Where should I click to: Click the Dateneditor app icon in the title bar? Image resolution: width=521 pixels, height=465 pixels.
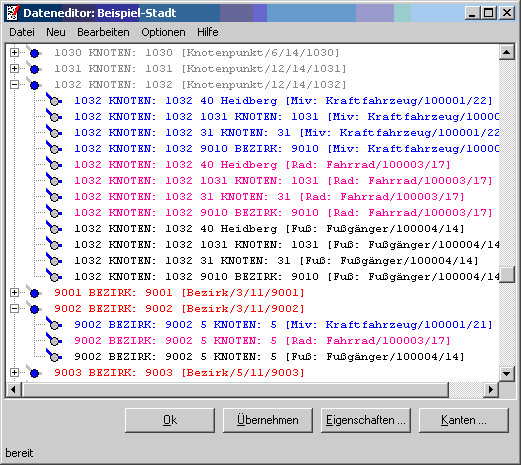pyautogui.click(x=13, y=13)
